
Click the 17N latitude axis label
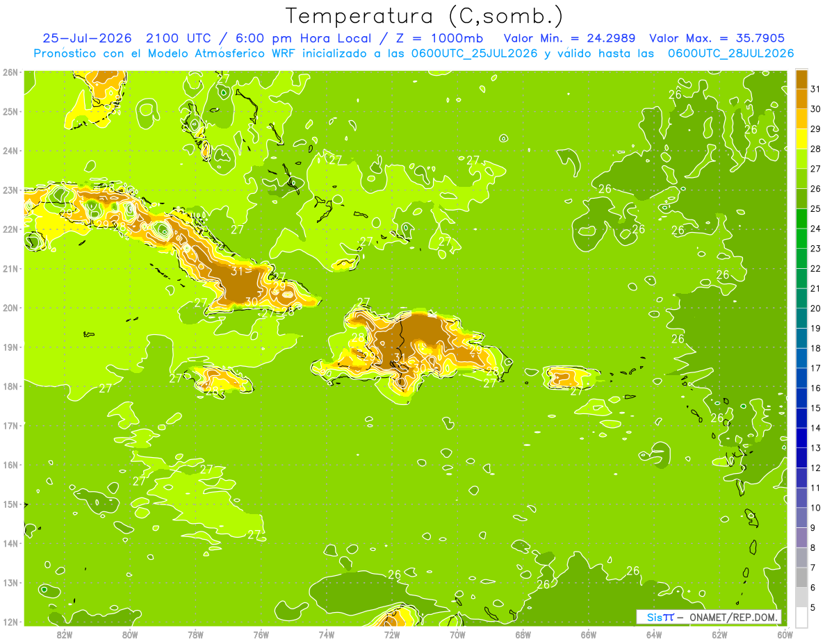click(10, 425)
